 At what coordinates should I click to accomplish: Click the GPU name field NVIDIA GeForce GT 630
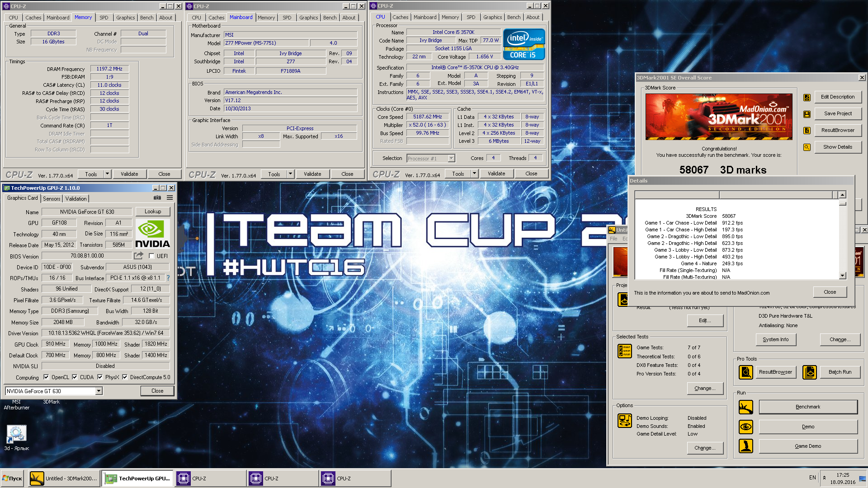[87, 212]
